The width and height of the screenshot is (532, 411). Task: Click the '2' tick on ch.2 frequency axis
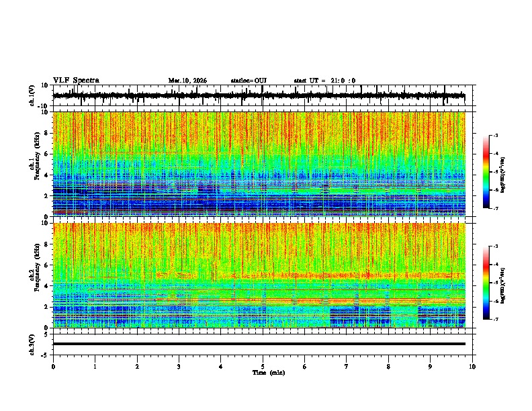click(46, 307)
